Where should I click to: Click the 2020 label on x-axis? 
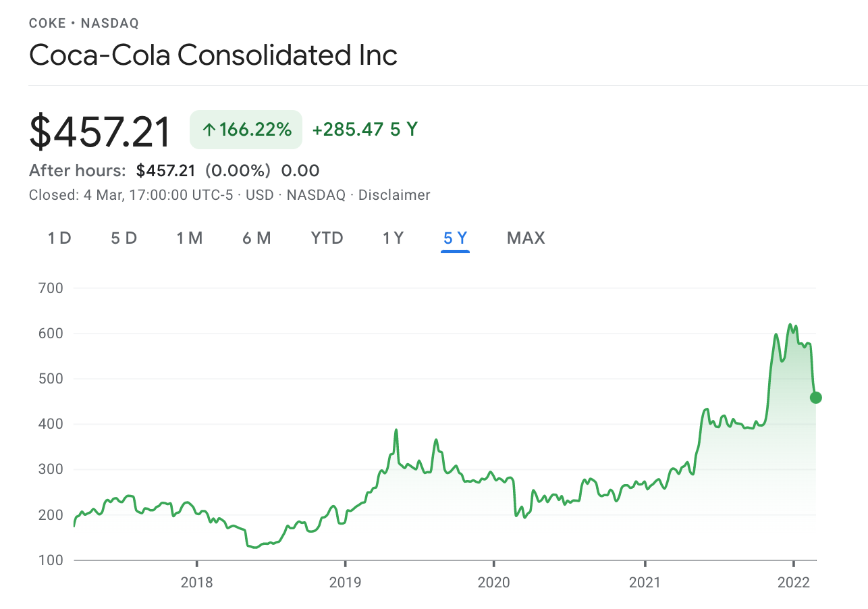pos(494,583)
